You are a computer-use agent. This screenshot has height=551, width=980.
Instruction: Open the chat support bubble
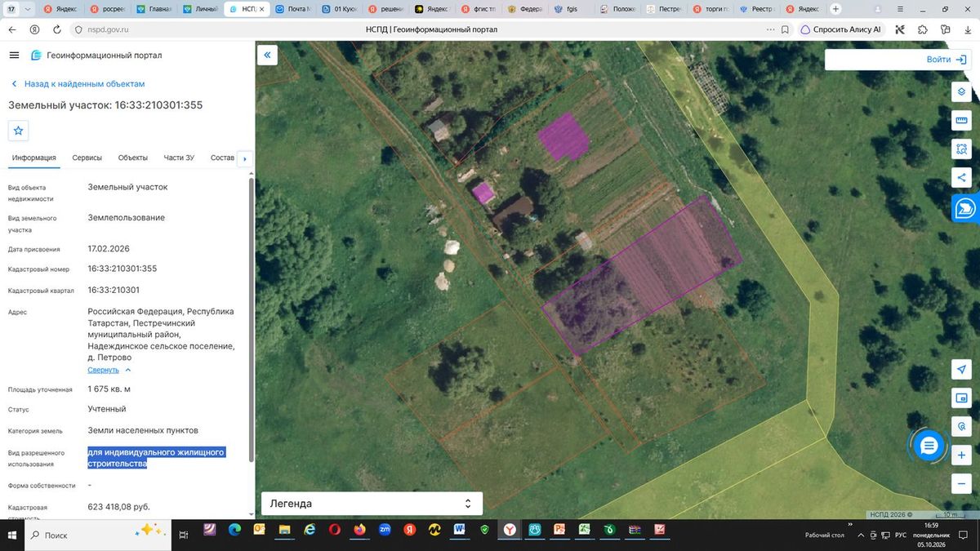(x=929, y=446)
